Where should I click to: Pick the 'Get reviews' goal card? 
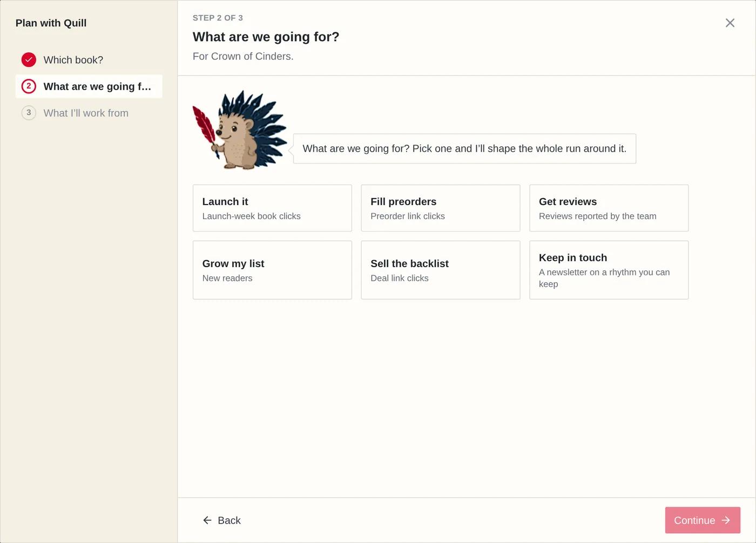609,208
